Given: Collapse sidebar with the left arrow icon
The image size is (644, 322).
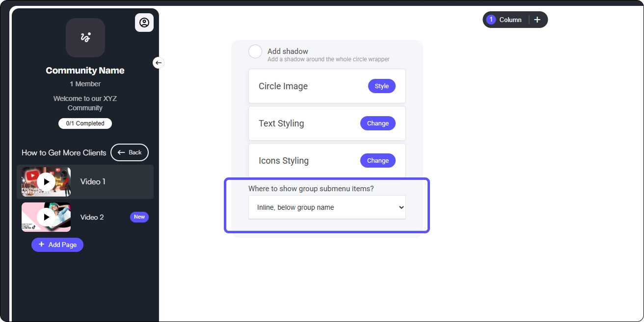Looking at the screenshot, I should 158,63.
